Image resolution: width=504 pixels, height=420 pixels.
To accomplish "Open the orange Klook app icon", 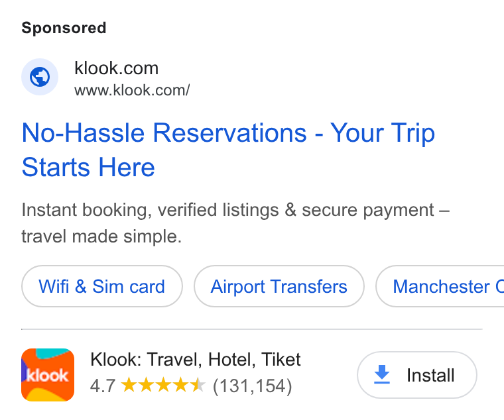I will [48, 375].
